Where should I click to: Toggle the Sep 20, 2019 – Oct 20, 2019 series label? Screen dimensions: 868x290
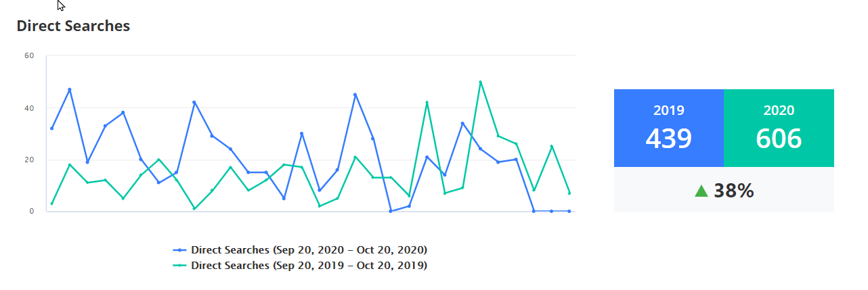tap(309, 266)
